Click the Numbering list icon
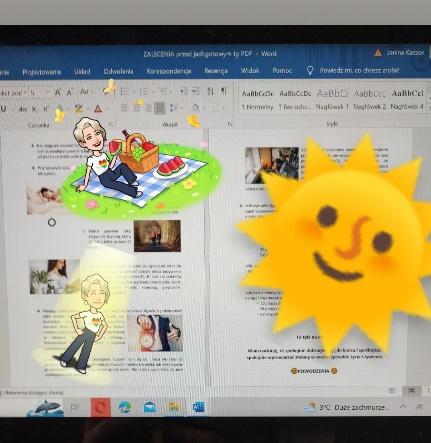431x443 pixels. point(144,91)
